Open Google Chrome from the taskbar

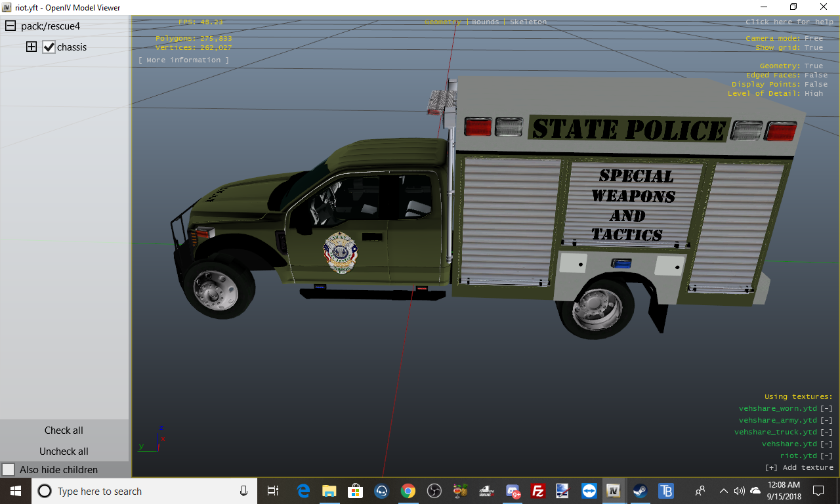click(x=408, y=491)
